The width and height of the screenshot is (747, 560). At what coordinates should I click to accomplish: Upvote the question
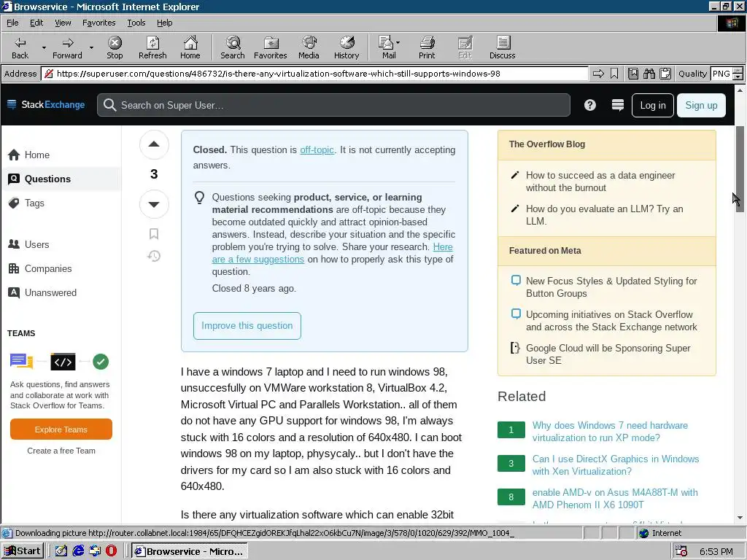(x=154, y=144)
